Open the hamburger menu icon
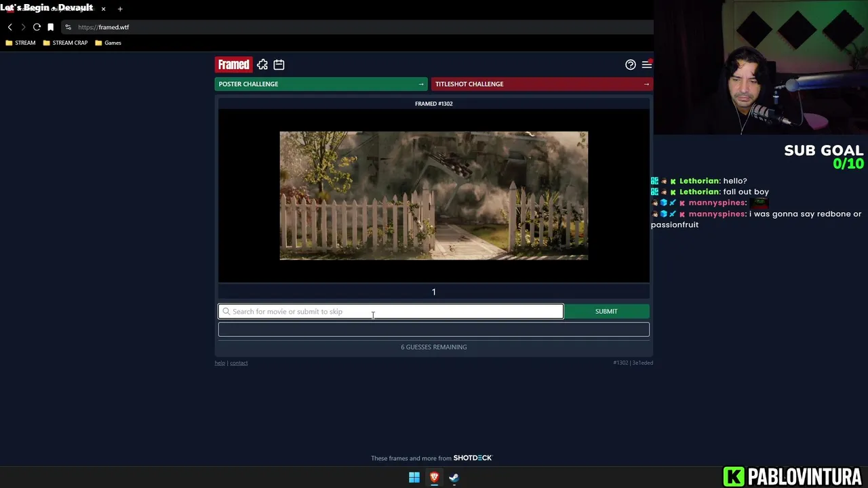 pyautogui.click(x=647, y=64)
